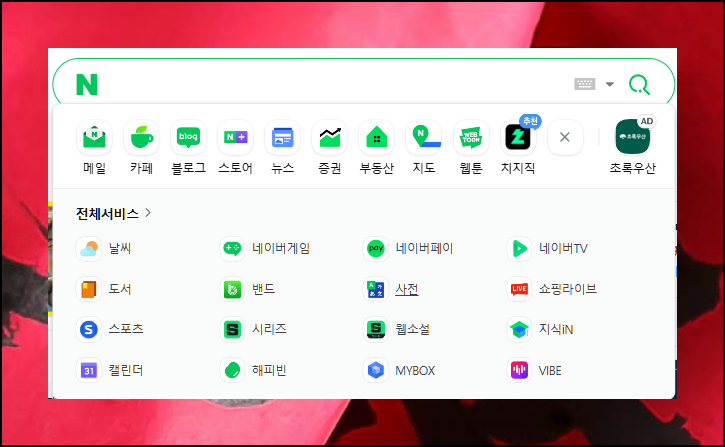
Task: Click the 메일 label text
Action: tap(94, 168)
